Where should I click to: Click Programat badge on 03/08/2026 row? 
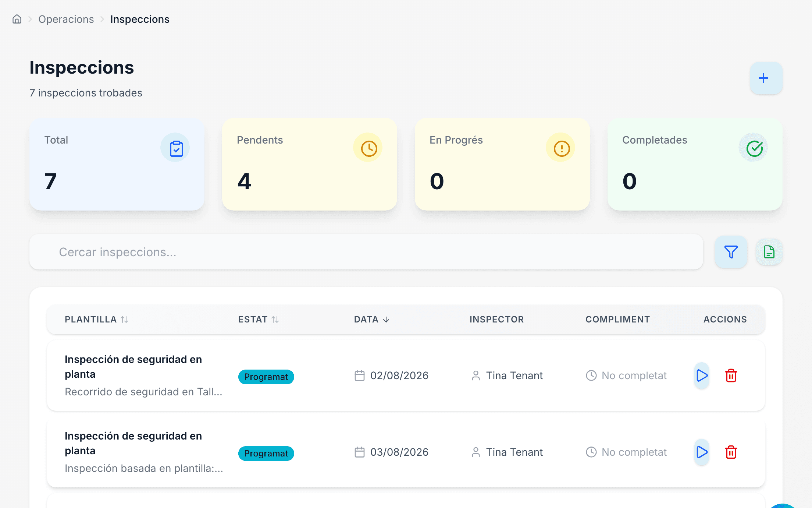(x=266, y=453)
